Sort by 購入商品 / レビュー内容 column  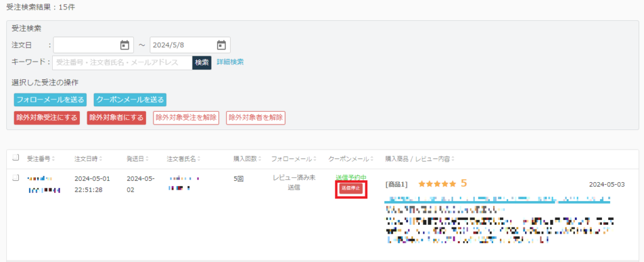(419, 159)
